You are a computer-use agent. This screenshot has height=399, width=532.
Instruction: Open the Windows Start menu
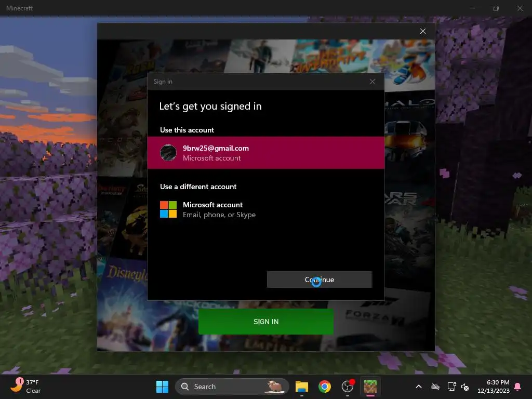click(x=162, y=387)
